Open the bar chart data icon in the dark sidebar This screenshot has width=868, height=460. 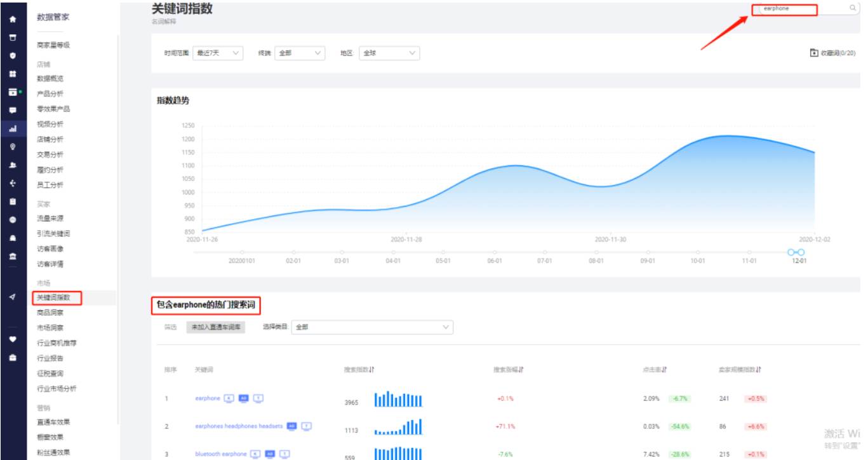point(13,129)
